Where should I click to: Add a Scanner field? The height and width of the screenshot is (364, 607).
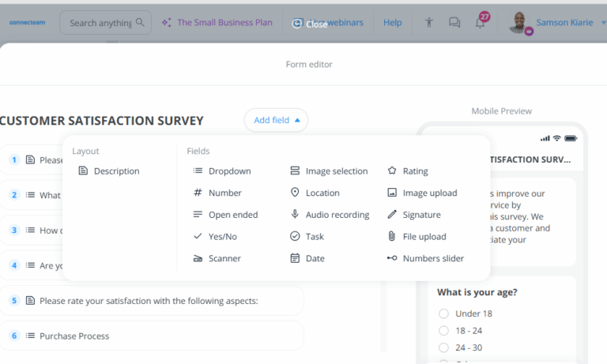(x=217, y=258)
